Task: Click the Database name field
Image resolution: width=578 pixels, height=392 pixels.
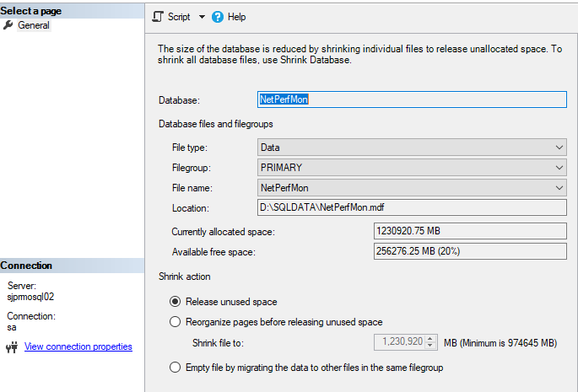Action: click(x=411, y=99)
